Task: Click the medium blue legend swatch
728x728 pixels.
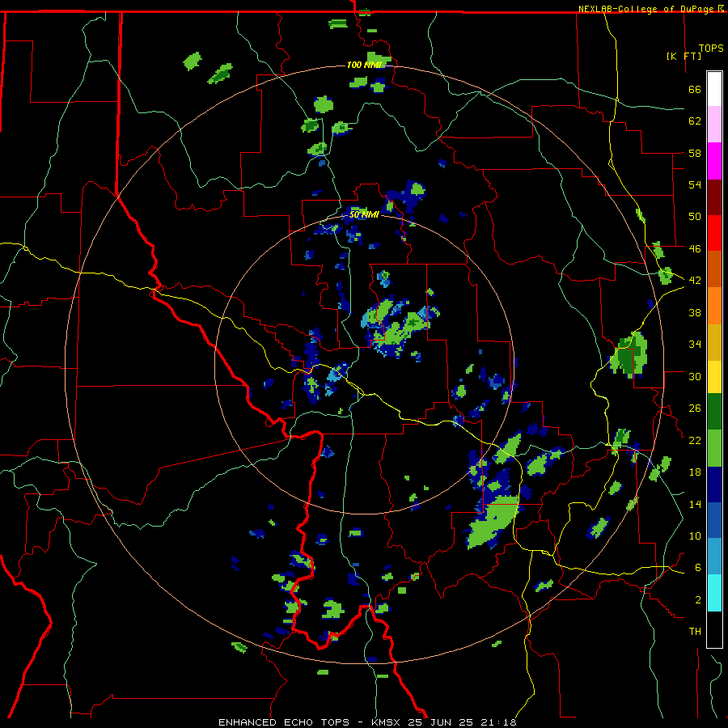Action: 714,520
